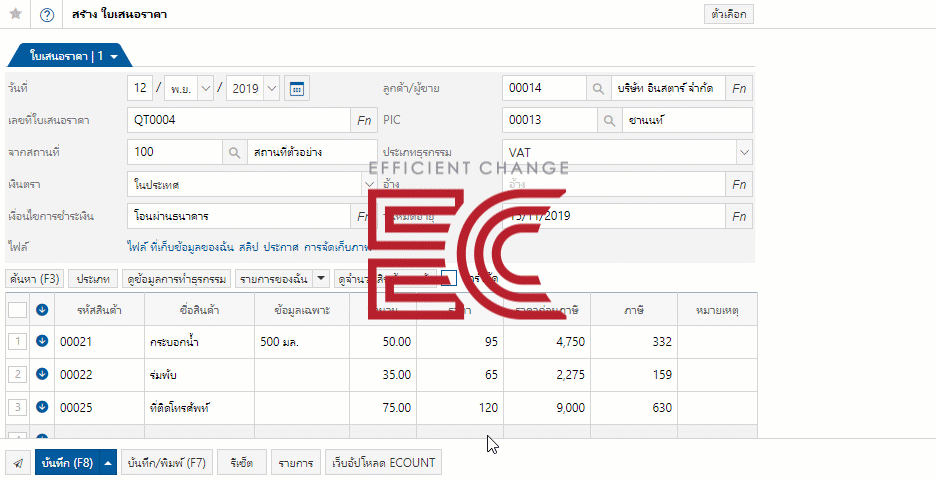Click the payment terms field โอนผ่านธนาคาร
The width and height of the screenshot is (936, 480).
[x=239, y=216]
